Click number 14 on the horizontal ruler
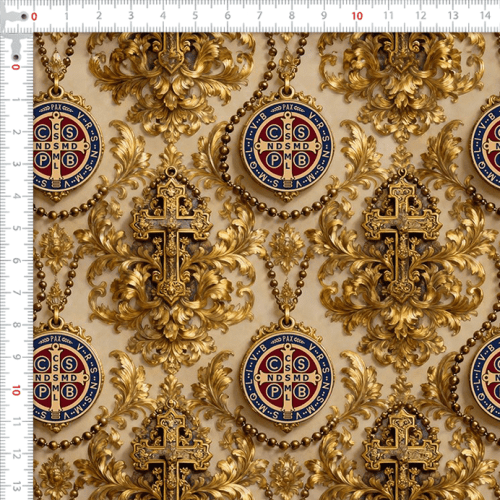Screen dimensions: 500x500 pos(485,15)
